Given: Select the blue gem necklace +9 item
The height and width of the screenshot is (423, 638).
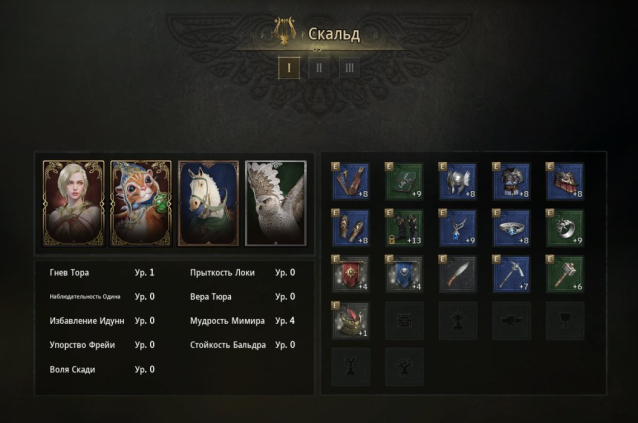Looking at the screenshot, I should [x=458, y=228].
